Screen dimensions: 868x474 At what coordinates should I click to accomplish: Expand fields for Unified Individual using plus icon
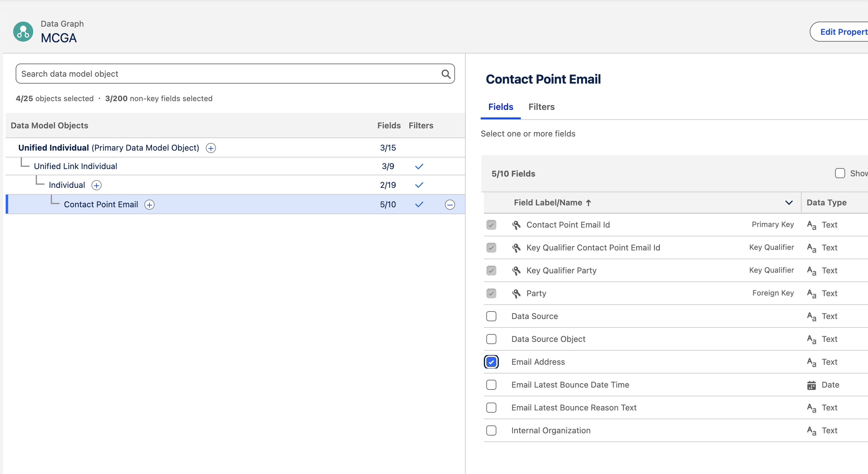point(211,148)
